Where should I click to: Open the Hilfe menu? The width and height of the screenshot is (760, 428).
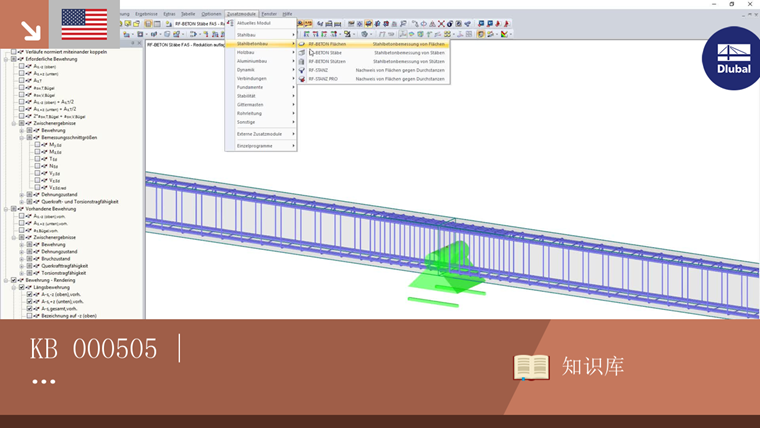click(287, 14)
